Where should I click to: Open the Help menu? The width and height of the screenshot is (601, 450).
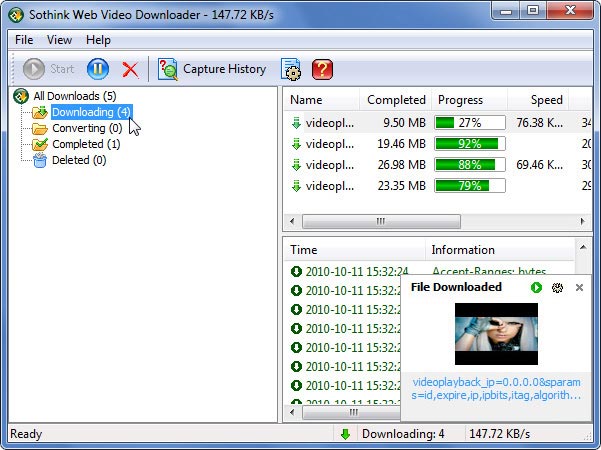98,39
